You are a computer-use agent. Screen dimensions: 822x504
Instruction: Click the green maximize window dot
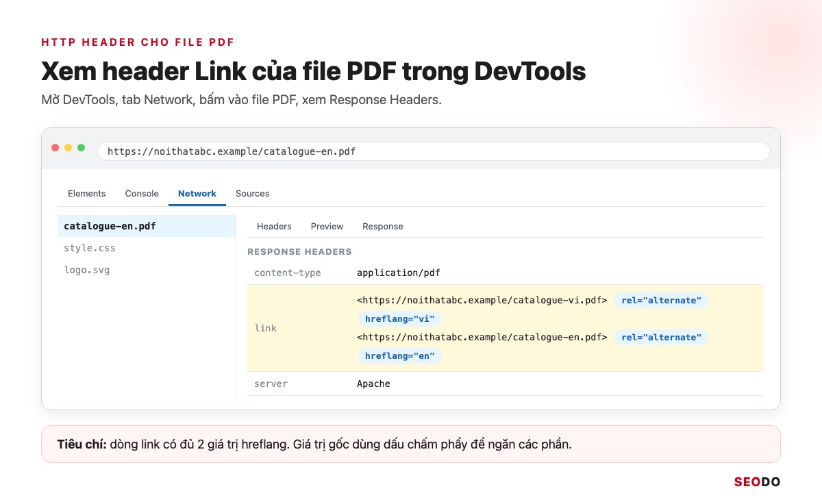(x=82, y=148)
